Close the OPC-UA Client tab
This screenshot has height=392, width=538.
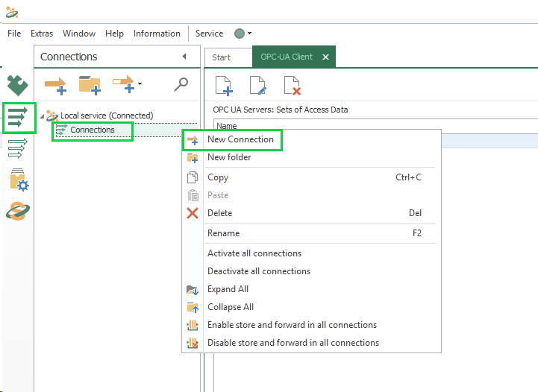[x=325, y=57]
